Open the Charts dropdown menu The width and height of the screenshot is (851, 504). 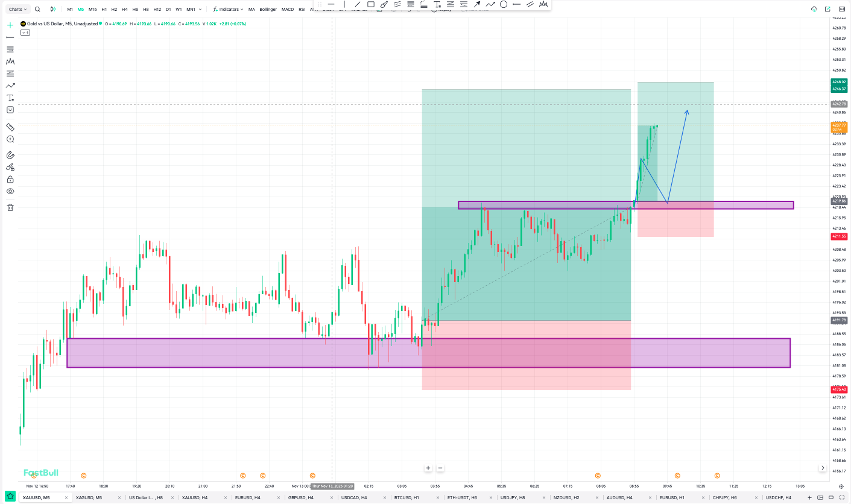(17, 9)
